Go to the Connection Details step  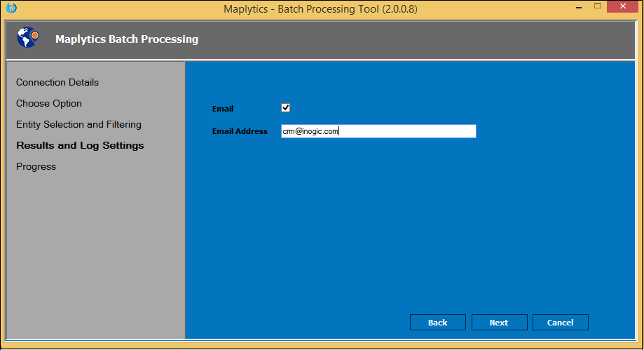(x=57, y=82)
